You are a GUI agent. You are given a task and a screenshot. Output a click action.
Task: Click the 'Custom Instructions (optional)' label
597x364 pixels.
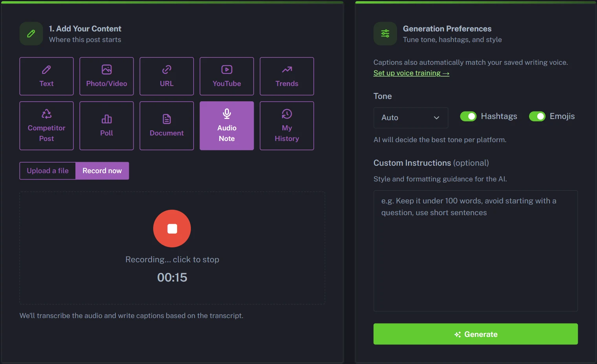click(431, 163)
